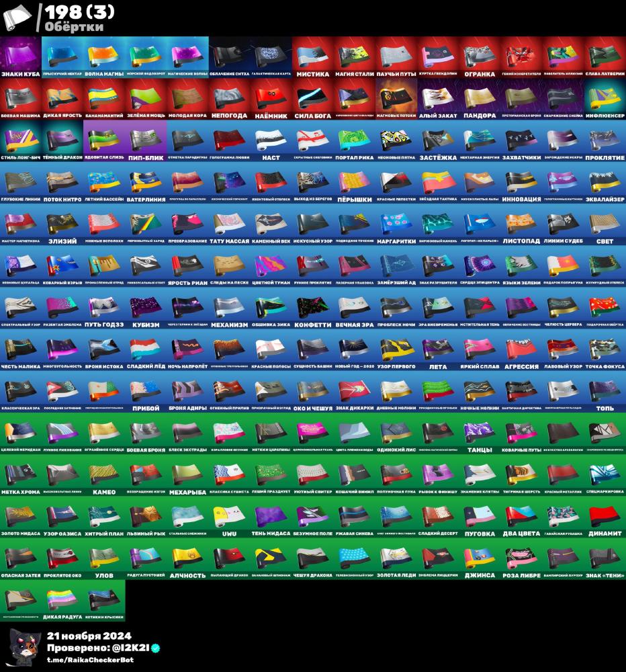Click the Обёртки section title
This screenshot has width=626, height=672.
[75, 27]
